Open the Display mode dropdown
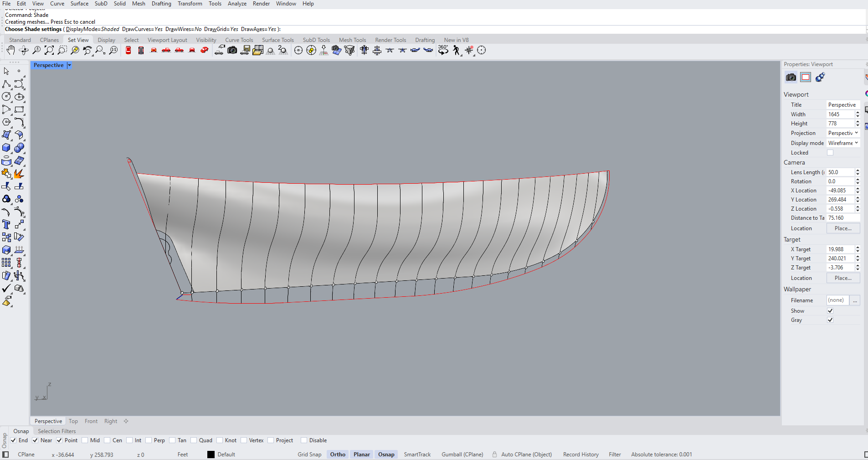Screen dimensions: 868x460 (x=843, y=143)
